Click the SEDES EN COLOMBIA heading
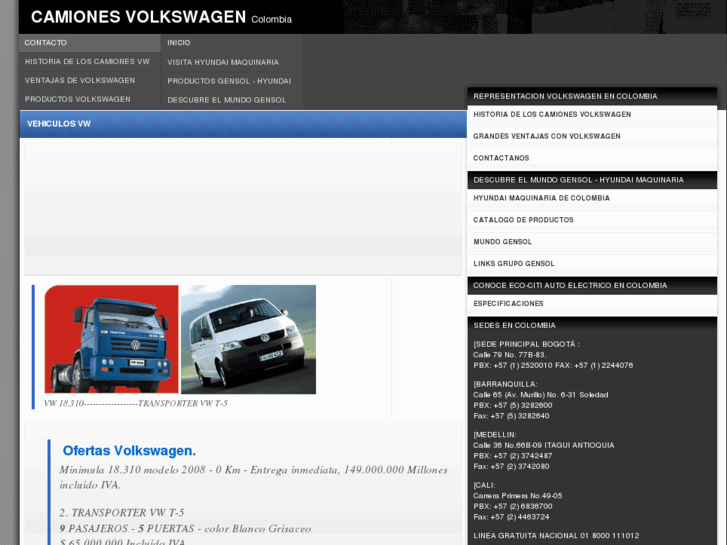This screenshot has width=727, height=545. pyautogui.click(x=514, y=326)
